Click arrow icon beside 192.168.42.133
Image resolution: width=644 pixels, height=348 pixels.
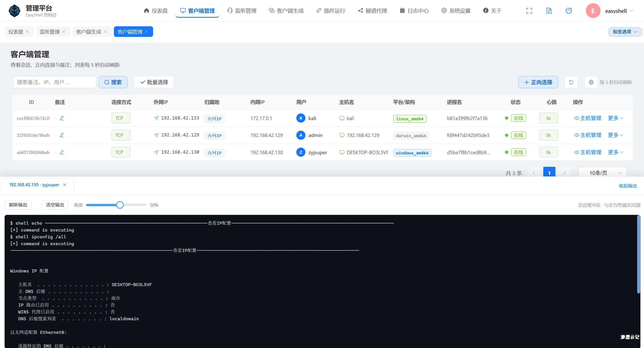click(x=156, y=118)
